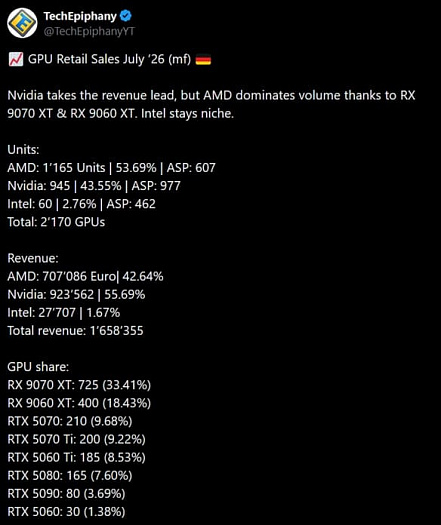Click the Nvidia 923'562 revenue line

coord(76,294)
